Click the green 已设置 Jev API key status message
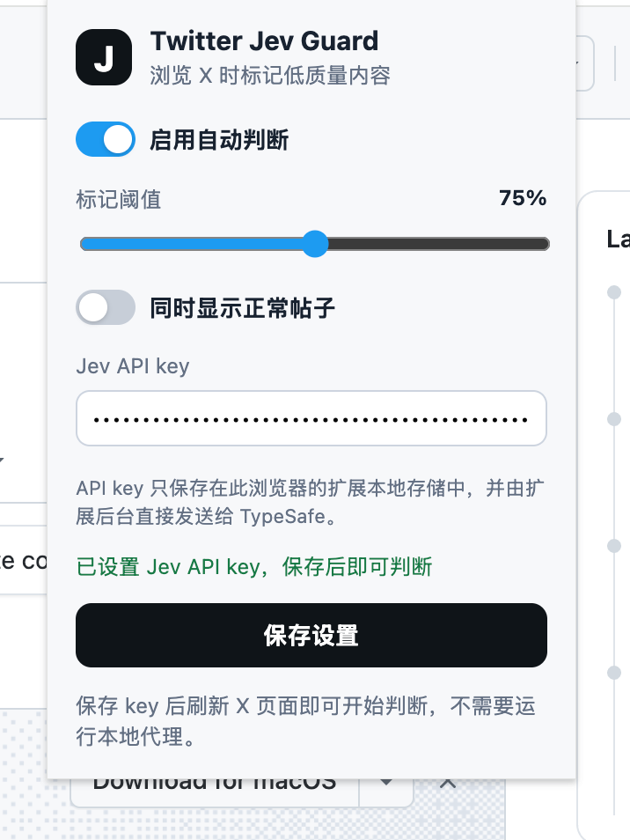The height and width of the screenshot is (840, 630). click(254, 567)
